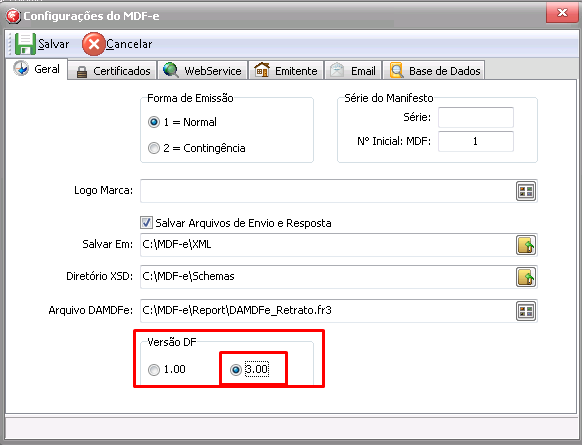This screenshot has height=445, width=582.
Task: Switch to the Email tab
Action: coord(353,71)
